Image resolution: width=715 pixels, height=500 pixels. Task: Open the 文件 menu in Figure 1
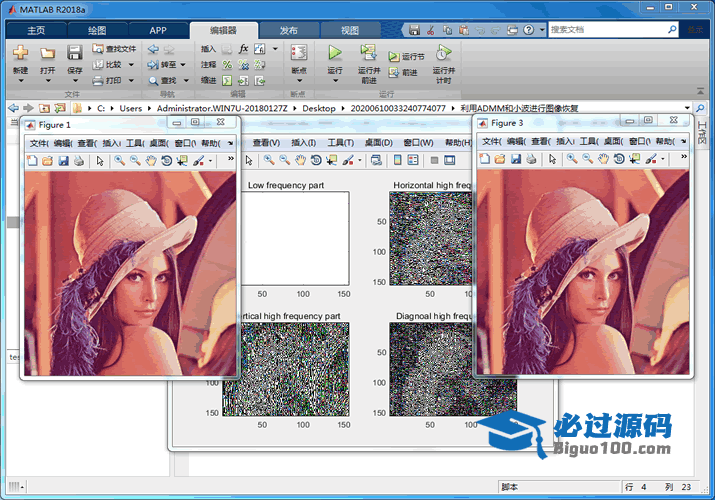click(x=39, y=143)
